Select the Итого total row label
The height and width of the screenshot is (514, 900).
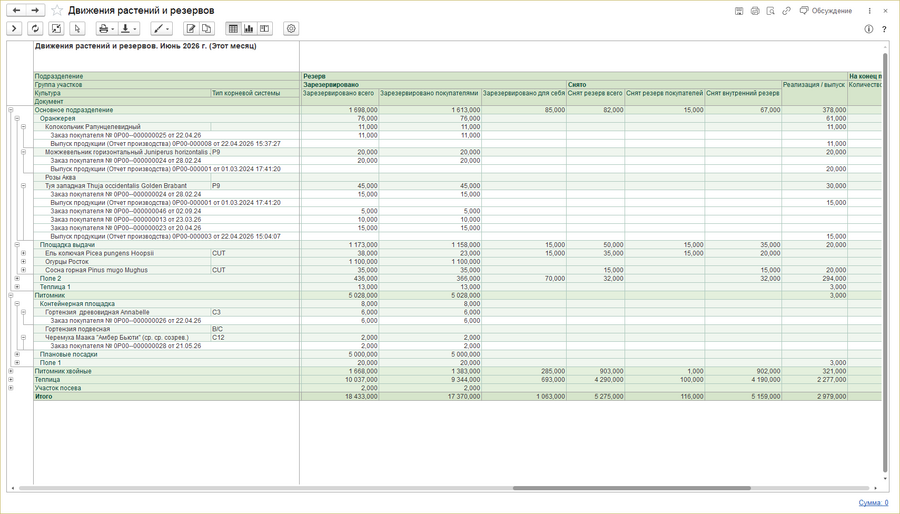tap(166, 396)
